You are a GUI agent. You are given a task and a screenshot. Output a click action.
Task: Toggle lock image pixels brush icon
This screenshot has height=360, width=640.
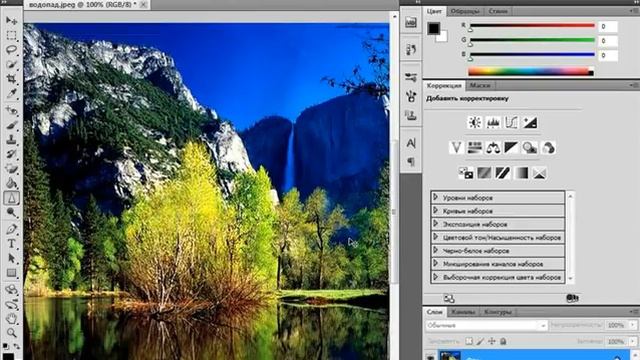pyautogui.click(x=480, y=341)
